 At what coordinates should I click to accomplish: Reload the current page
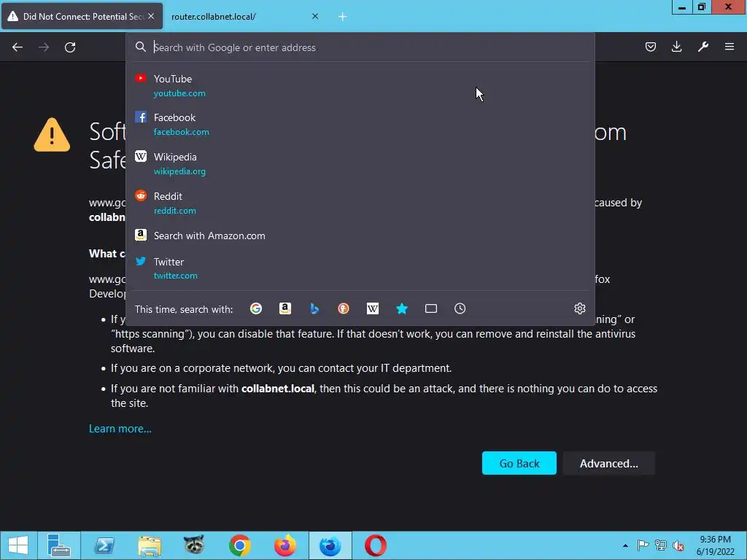pos(70,47)
